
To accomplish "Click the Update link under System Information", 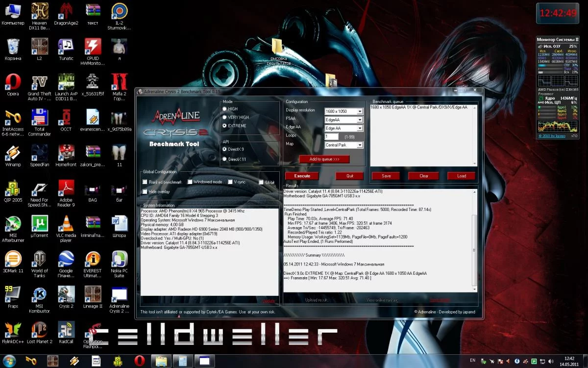I will pos(269,301).
